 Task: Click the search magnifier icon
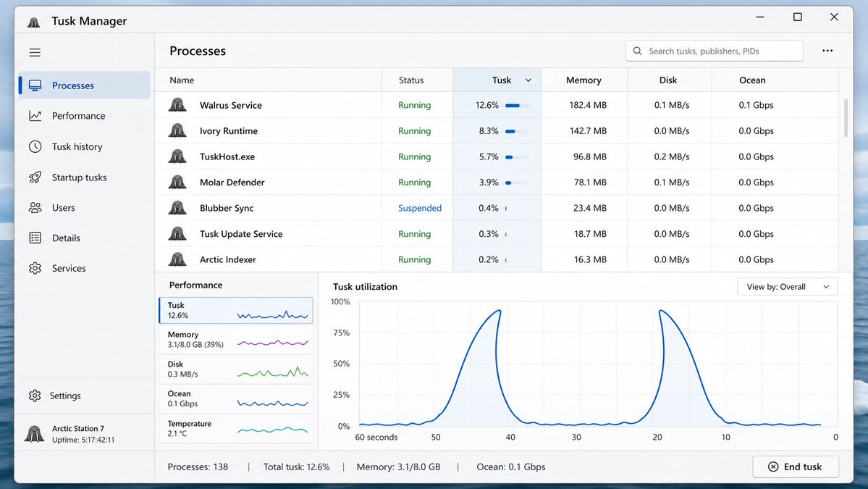tap(637, 51)
